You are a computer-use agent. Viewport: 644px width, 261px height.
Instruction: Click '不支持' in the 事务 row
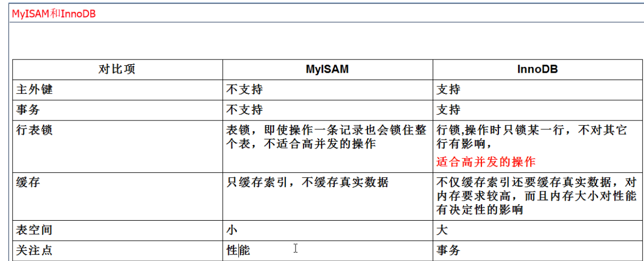click(245, 110)
